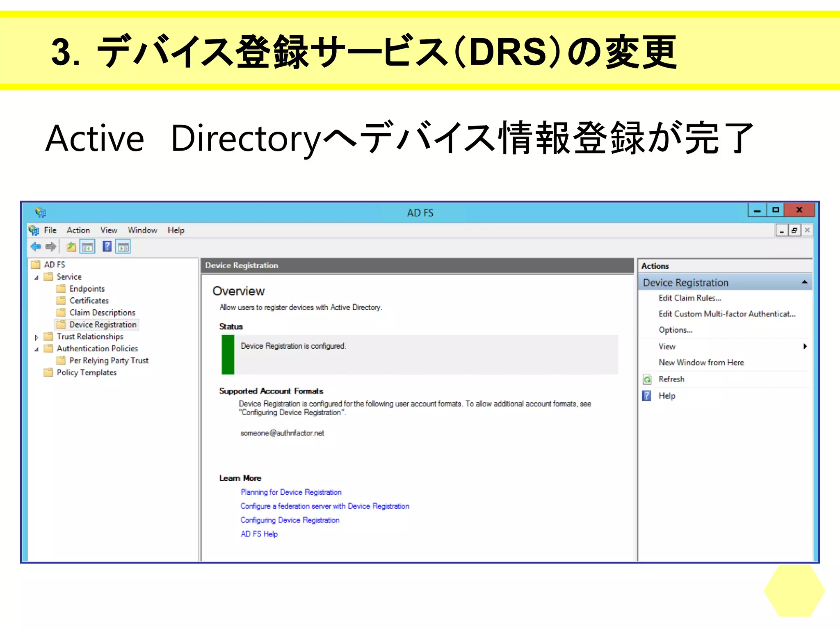Open Configuring Device Registration link

pos(290,520)
